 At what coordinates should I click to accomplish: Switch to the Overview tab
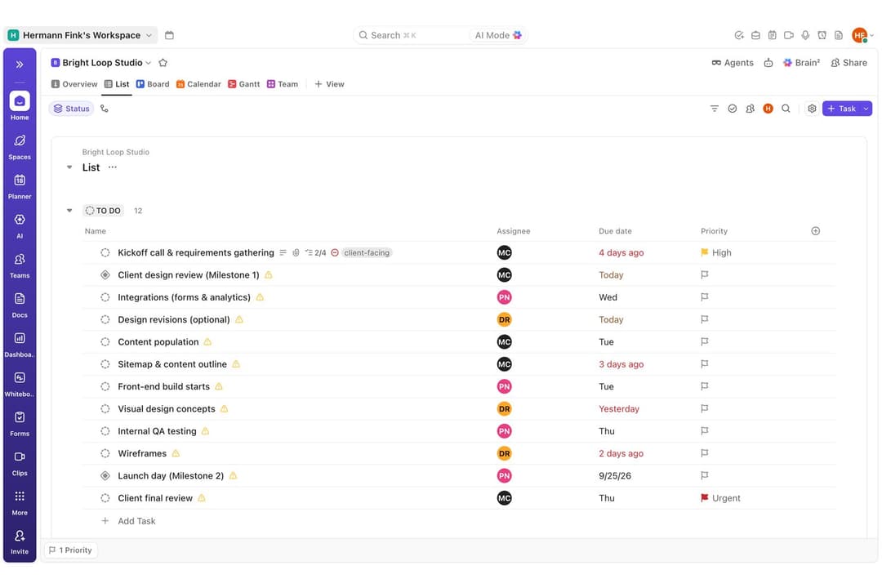click(x=74, y=84)
